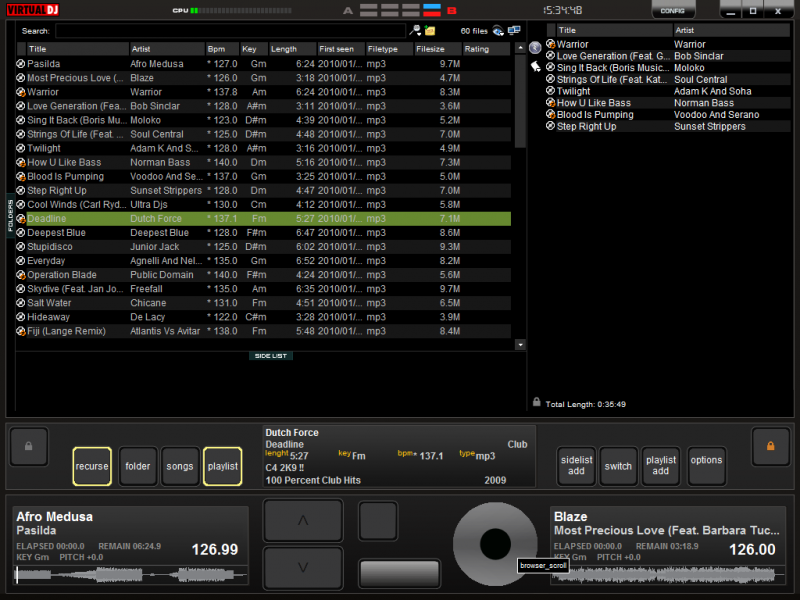Screen dimensions: 800x600
Task: Toggle the recurse button
Action: pos(92,466)
